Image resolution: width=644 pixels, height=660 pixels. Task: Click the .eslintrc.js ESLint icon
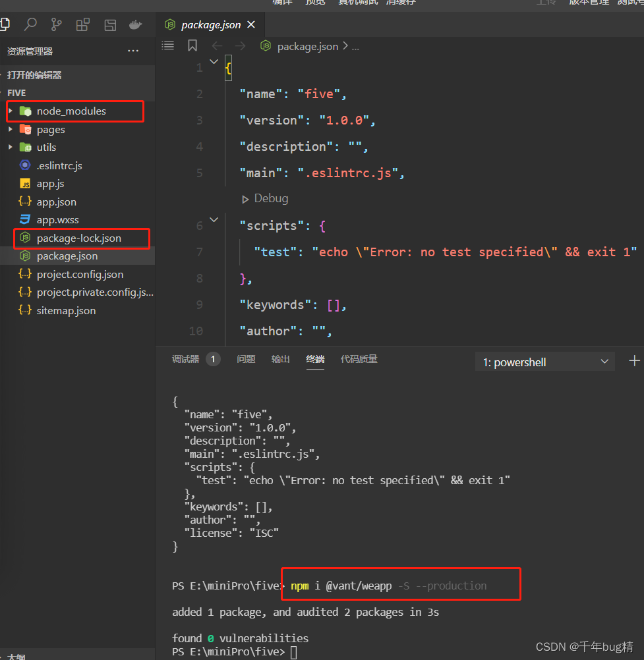click(x=25, y=165)
